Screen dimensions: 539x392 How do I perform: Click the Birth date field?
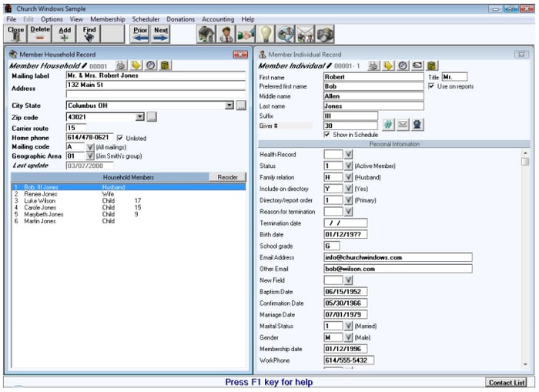(346, 235)
